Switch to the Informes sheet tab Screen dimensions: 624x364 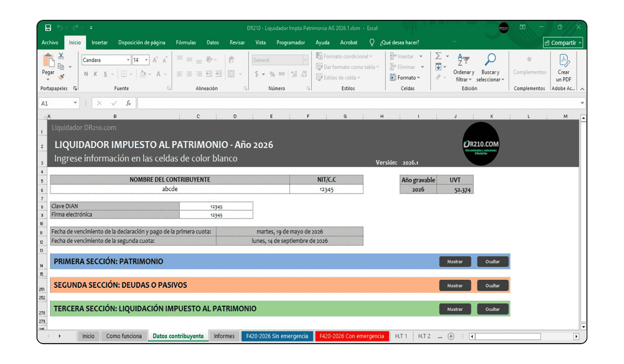point(224,336)
